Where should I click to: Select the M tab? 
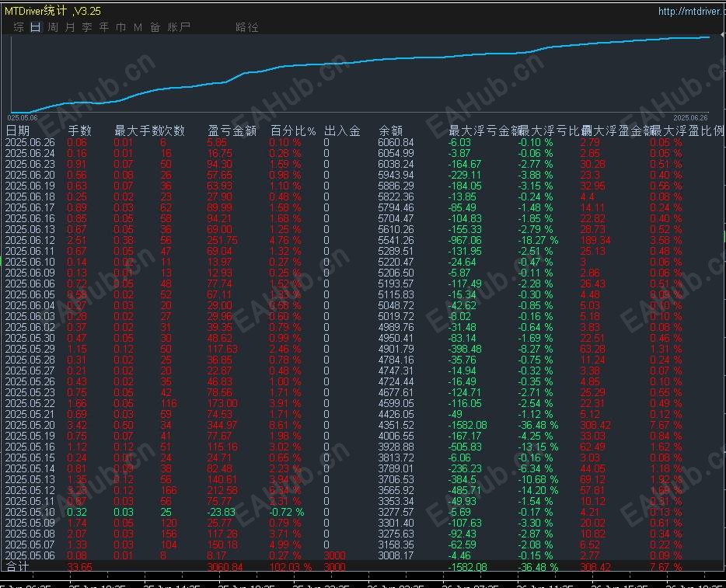click(x=138, y=27)
